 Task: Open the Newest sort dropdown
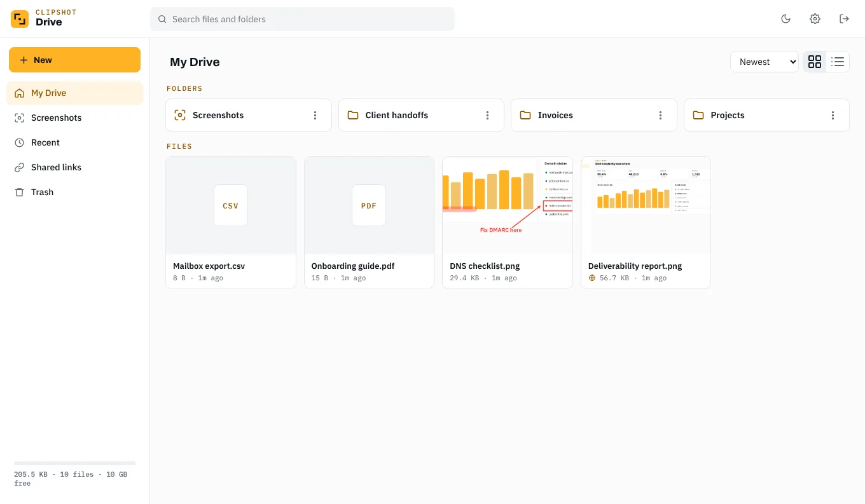765,62
